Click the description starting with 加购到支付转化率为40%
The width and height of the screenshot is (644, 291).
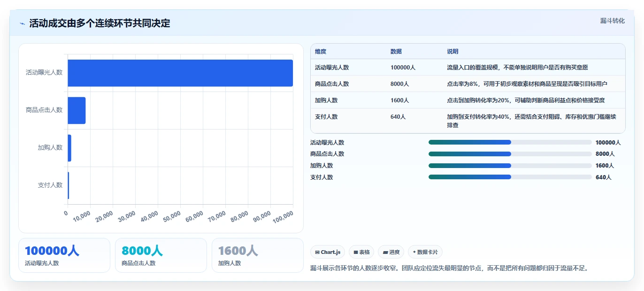(531, 121)
